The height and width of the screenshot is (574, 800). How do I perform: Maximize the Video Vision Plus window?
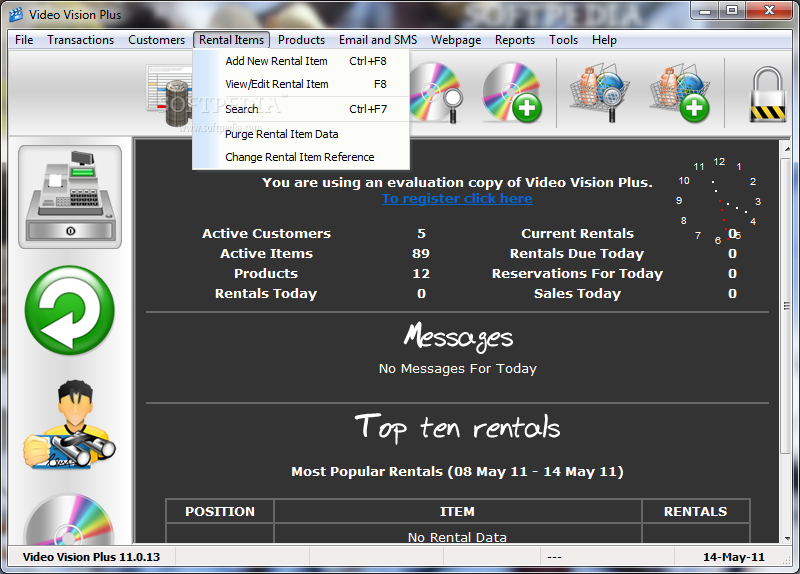click(x=732, y=11)
